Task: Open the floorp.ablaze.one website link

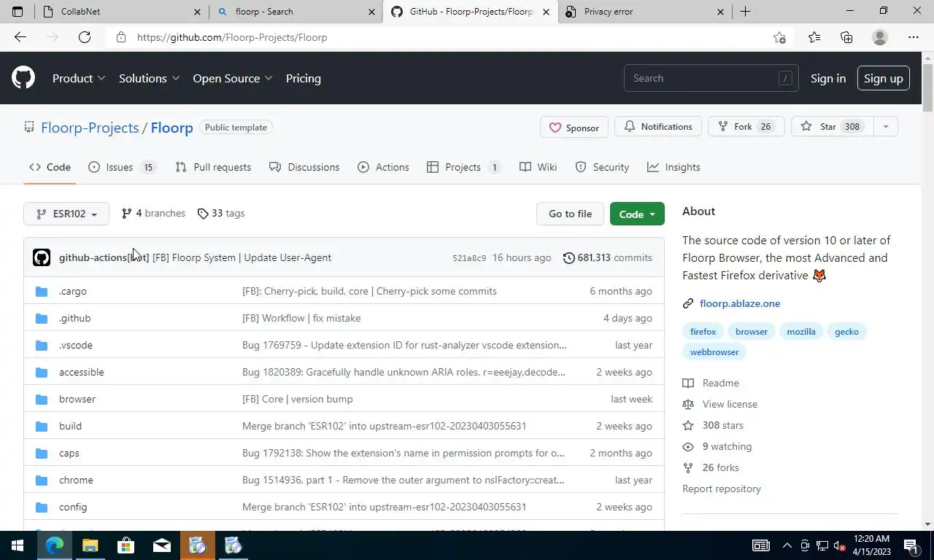Action: [x=740, y=303]
